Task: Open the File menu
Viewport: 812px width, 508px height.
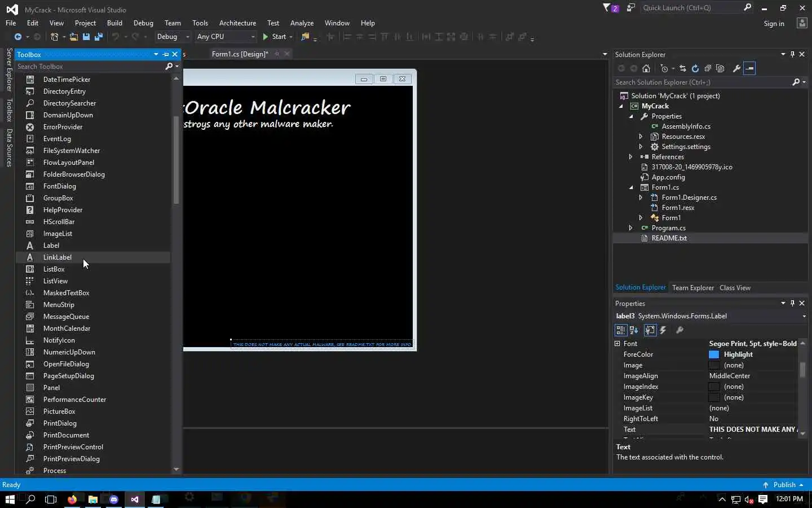Action: [11, 23]
